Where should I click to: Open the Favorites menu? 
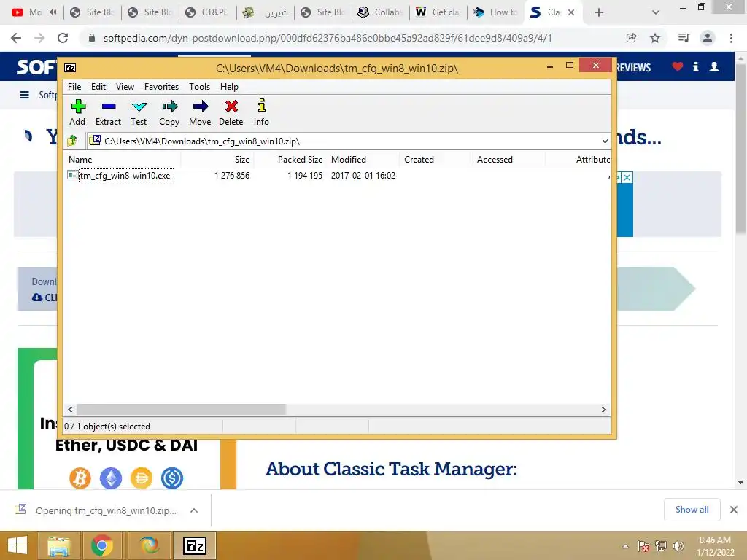click(x=161, y=87)
